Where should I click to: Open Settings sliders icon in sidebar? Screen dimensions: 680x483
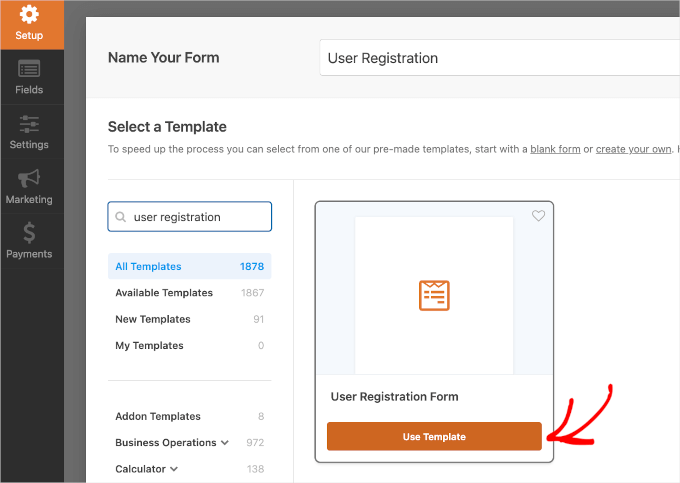click(x=29, y=124)
